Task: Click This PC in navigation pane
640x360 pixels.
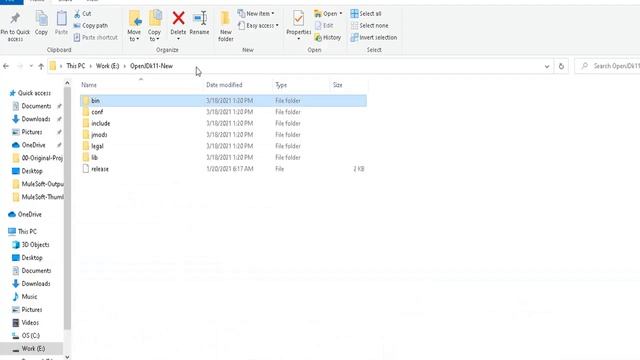Action: tap(23, 231)
